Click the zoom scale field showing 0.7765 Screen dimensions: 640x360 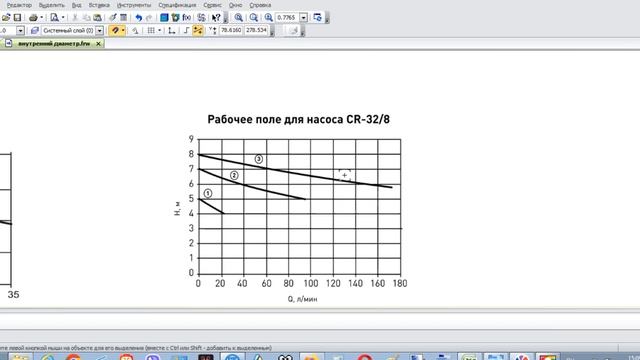pos(287,18)
